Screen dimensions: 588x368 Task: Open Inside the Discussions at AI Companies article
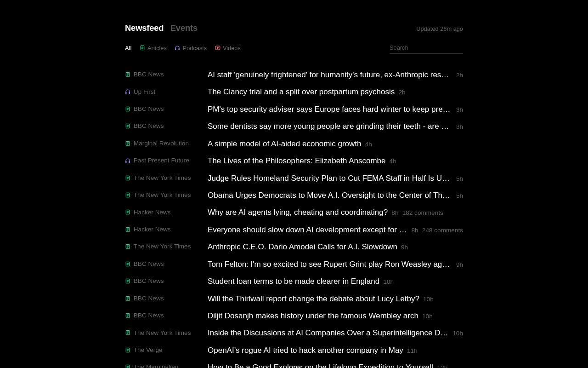pos(328,333)
